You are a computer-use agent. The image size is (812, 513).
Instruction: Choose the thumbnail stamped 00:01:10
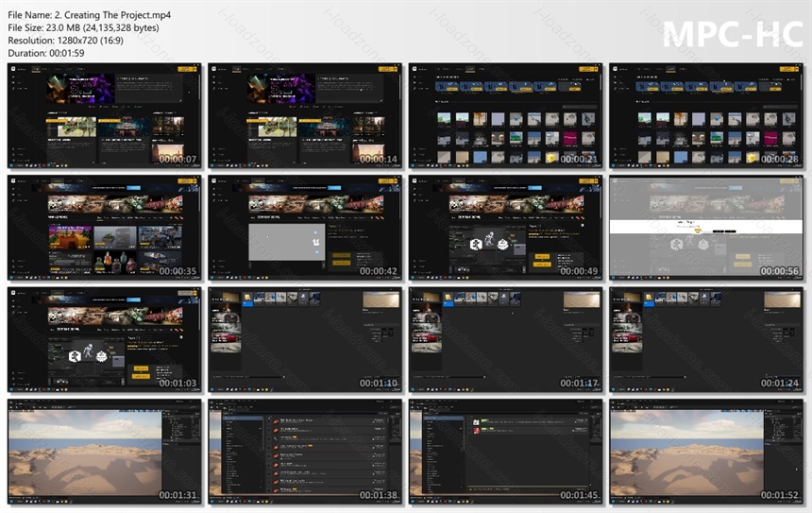305,340
